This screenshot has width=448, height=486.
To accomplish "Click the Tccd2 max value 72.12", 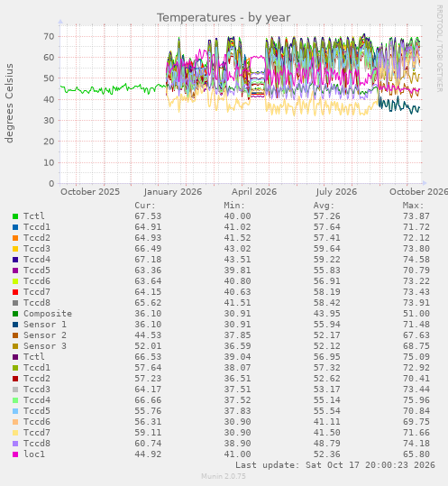I will tap(416, 238).
